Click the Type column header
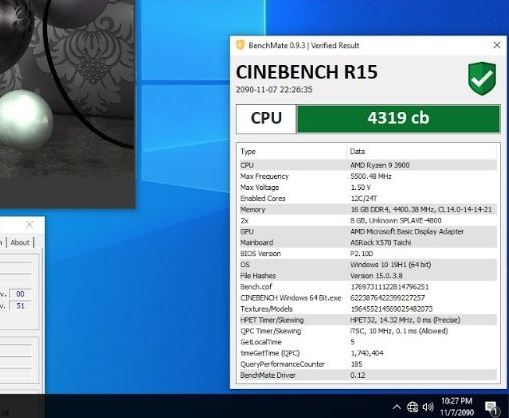 (x=248, y=151)
